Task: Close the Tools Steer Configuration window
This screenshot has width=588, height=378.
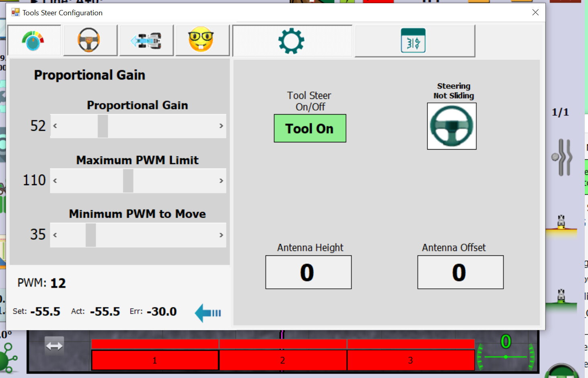Action: tap(535, 12)
